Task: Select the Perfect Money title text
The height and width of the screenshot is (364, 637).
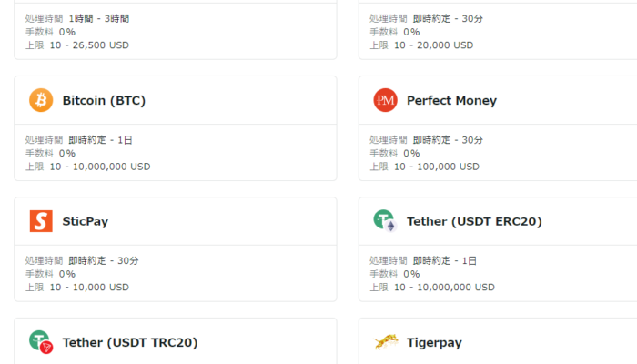Action: point(451,100)
